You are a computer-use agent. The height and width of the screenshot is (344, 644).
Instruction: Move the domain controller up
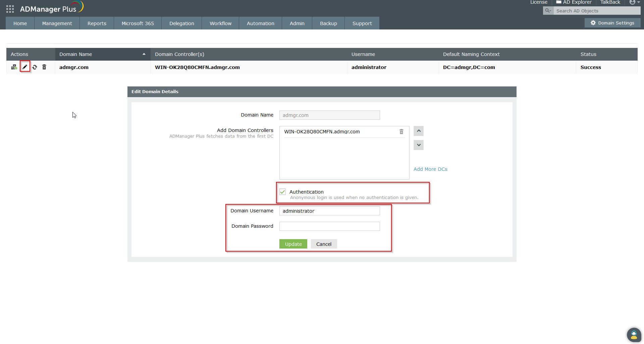(x=419, y=131)
